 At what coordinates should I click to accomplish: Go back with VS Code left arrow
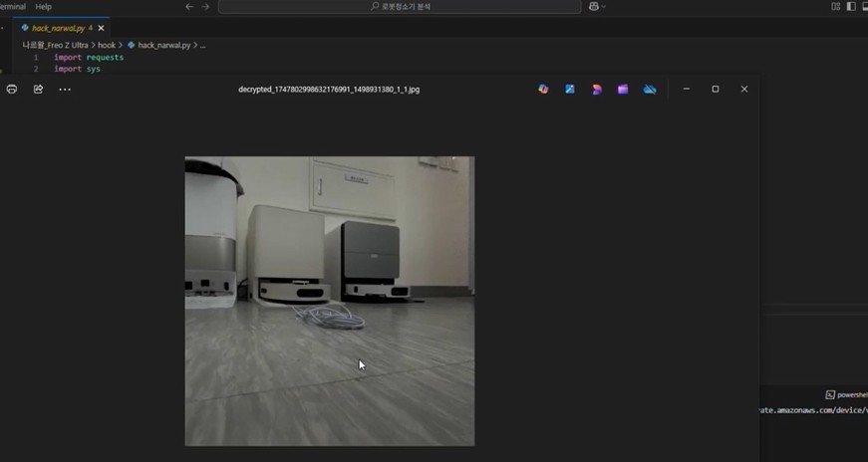pyautogui.click(x=189, y=6)
